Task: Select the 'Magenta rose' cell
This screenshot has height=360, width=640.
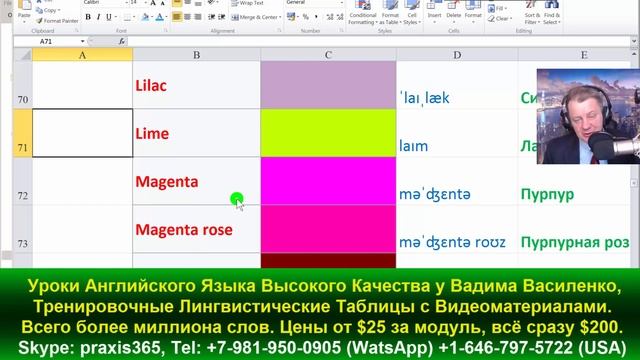Action: click(196, 229)
